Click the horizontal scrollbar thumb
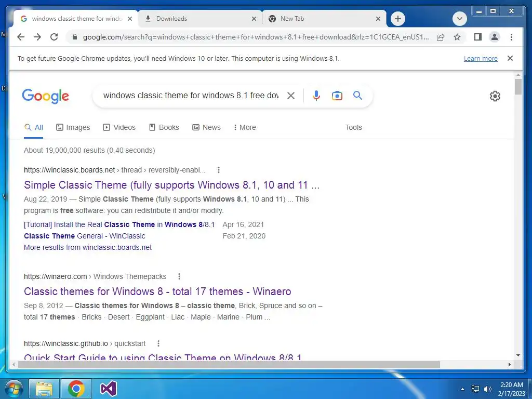The image size is (532, 399). pyautogui.click(x=229, y=365)
